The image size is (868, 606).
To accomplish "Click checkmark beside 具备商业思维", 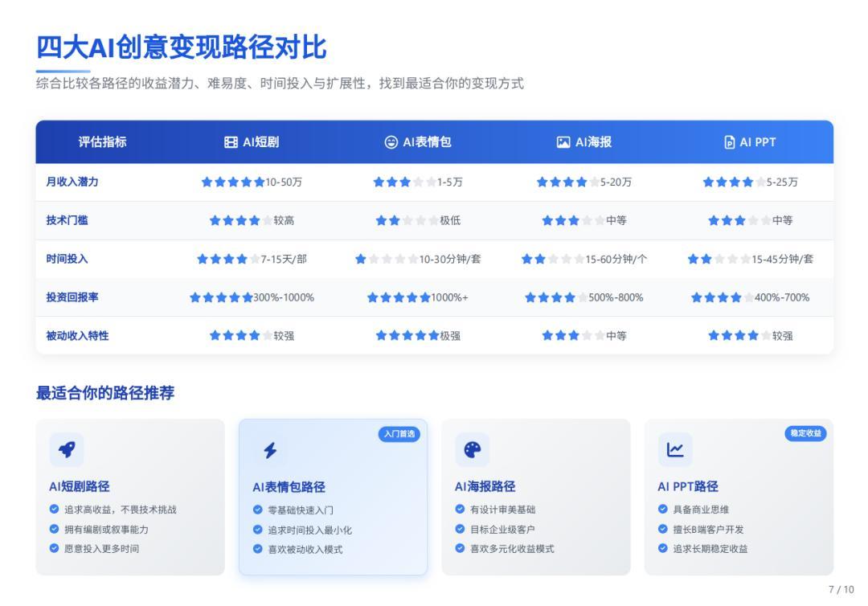I will (x=662, y=509).
